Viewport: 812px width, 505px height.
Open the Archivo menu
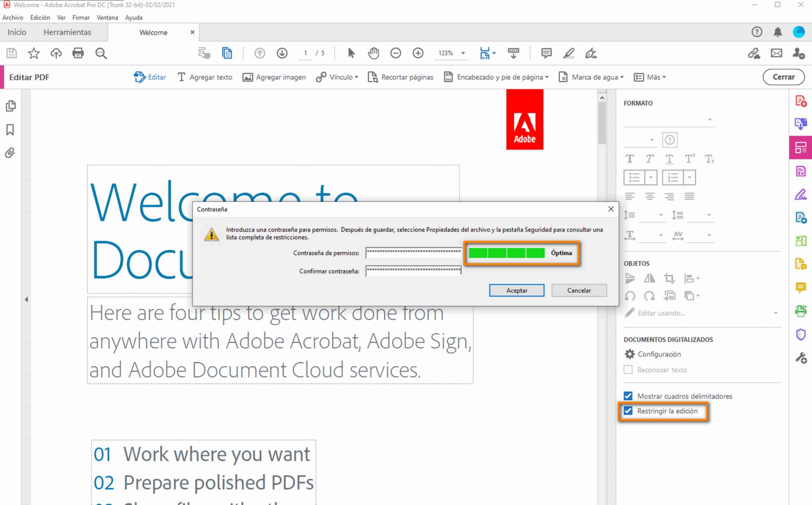(13, 17)
